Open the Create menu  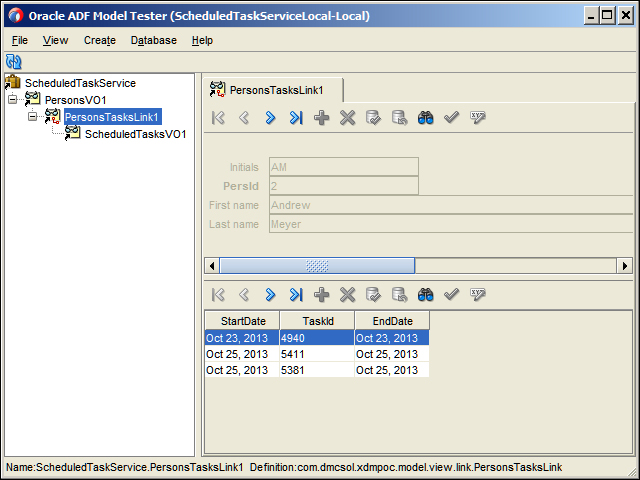(100, 40)
